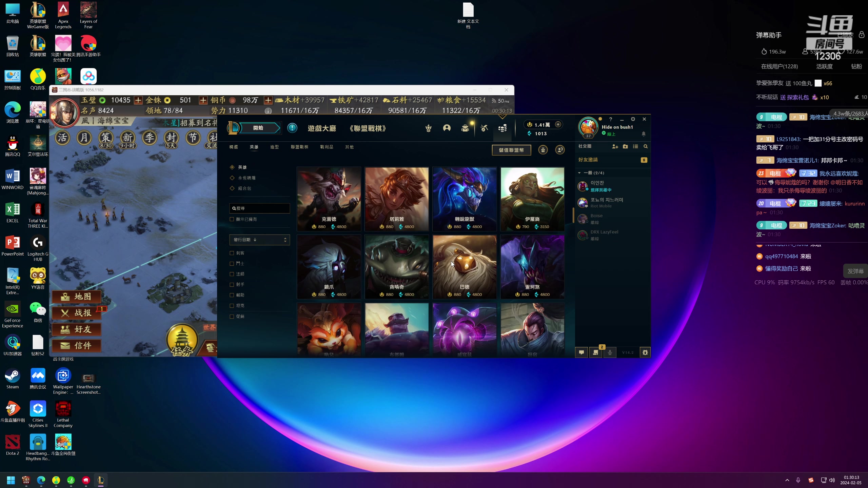Open League client settings gear at top

click(633, 119)
